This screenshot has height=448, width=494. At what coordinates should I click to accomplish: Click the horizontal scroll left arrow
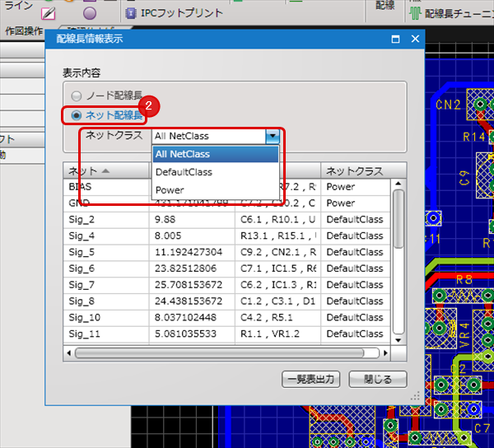[69, 353]
